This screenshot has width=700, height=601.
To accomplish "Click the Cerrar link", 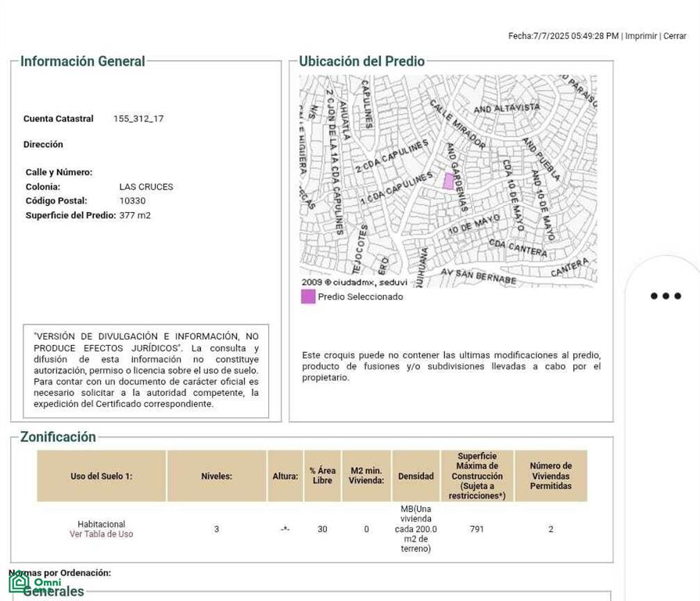I will pyautogui.click(x=674, y=36).
